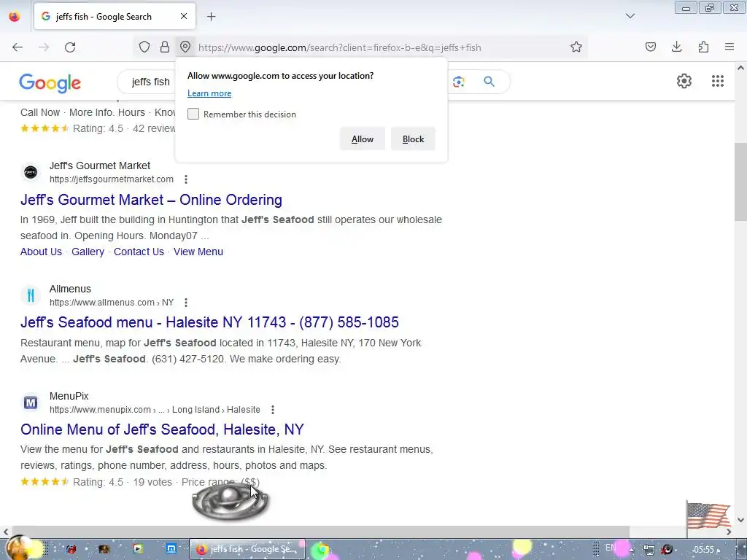Click the https://jeffsgourmetmarket.com URL text
747x560 pixels.
112,179
